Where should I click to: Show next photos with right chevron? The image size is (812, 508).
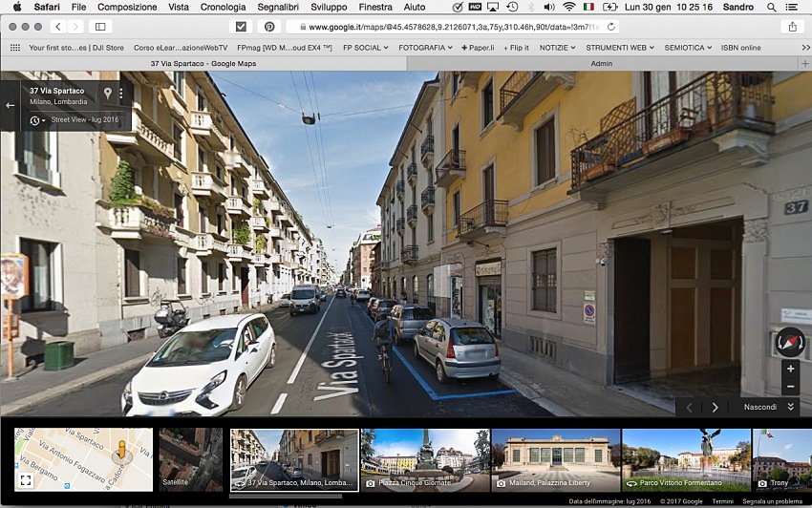[x=715, y=408]
